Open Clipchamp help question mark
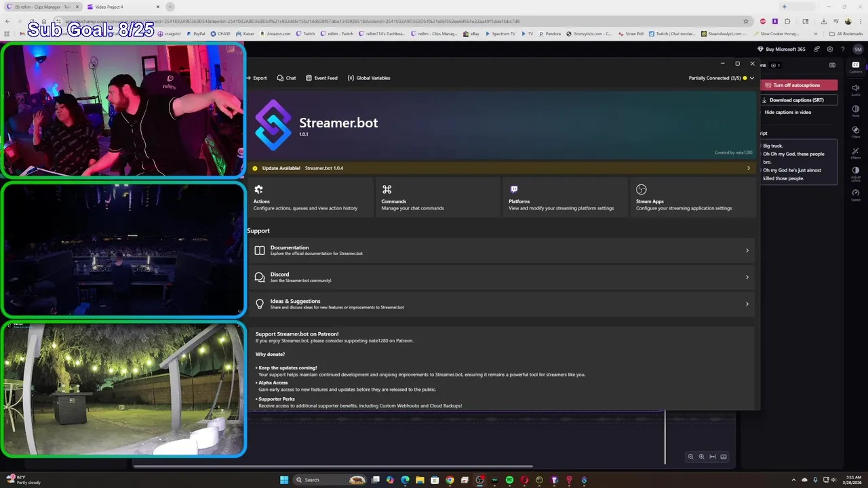This screenshot has height=488, width=868. tap(843, 49)
